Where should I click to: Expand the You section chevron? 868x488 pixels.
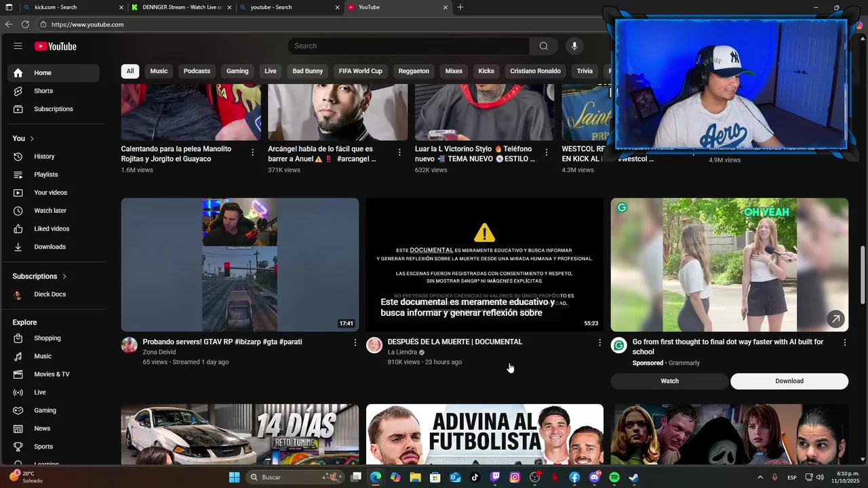click(32, 139)
